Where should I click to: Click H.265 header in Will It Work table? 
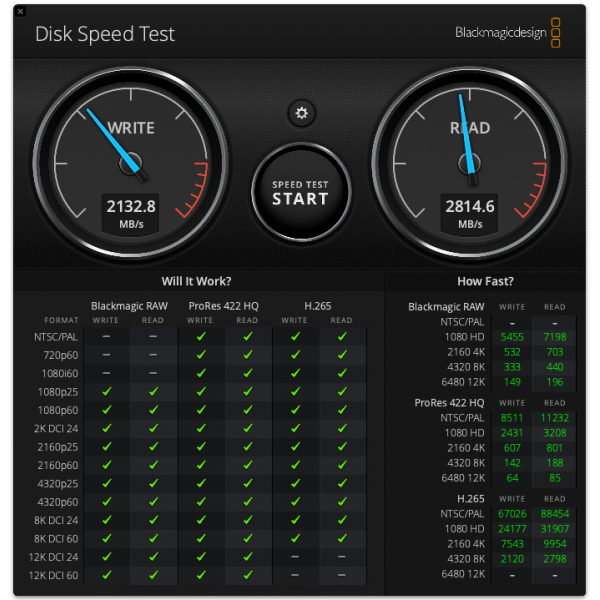click(x=318, y=306)
